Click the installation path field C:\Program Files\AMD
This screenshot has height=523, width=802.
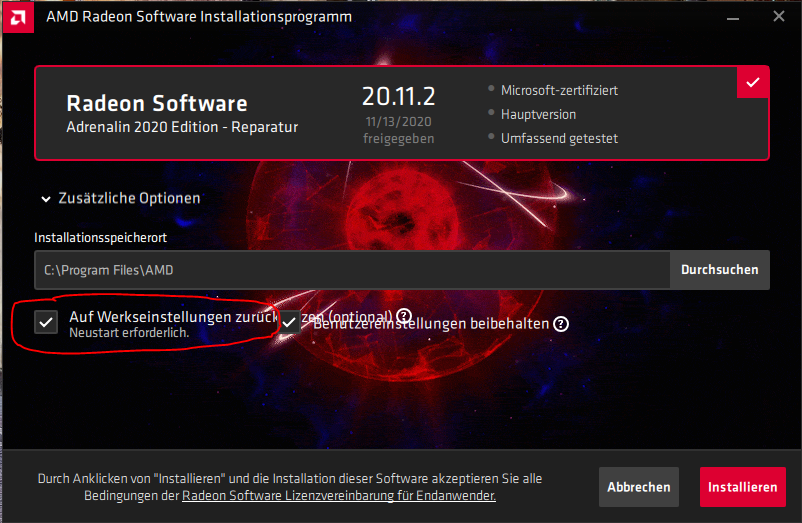pos(352,270)
